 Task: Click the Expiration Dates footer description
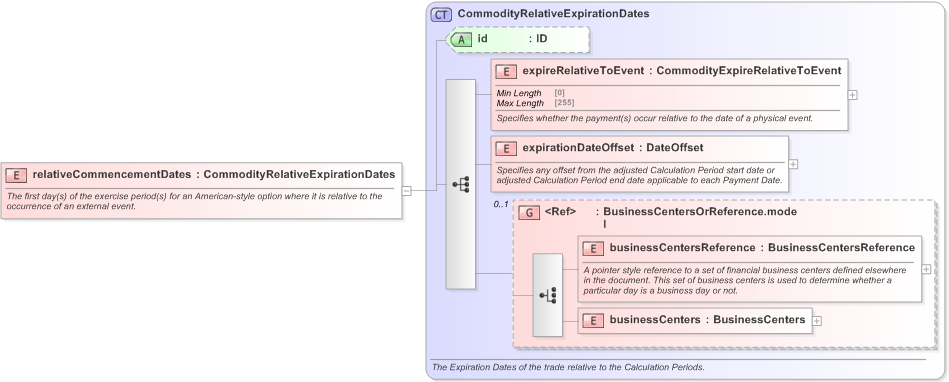[x=568, y=367]
